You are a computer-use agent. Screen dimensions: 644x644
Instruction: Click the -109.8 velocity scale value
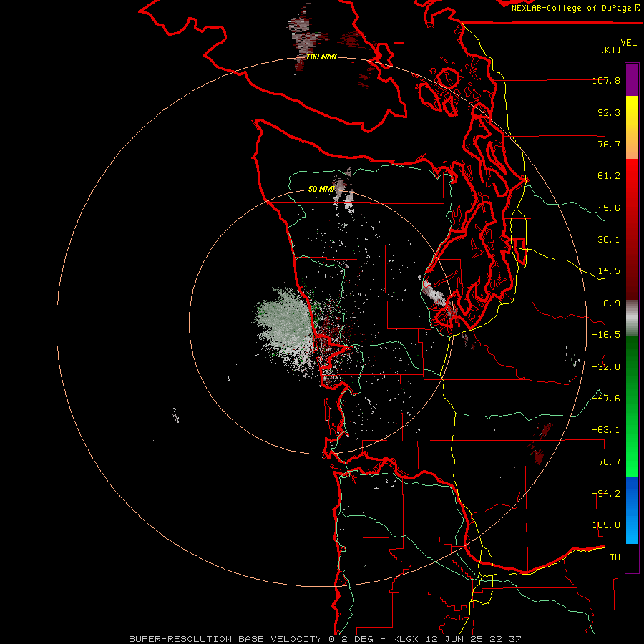tap(603, 525)
